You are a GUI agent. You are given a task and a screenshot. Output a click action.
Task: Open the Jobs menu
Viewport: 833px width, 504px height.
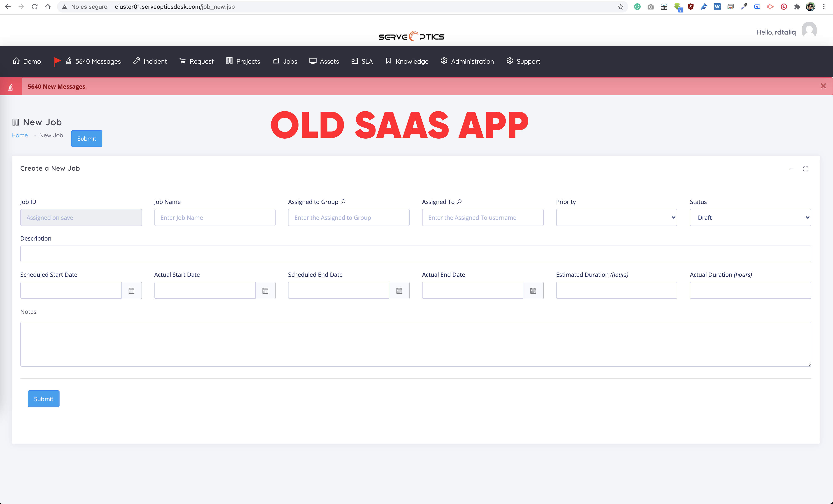[285, 61]
